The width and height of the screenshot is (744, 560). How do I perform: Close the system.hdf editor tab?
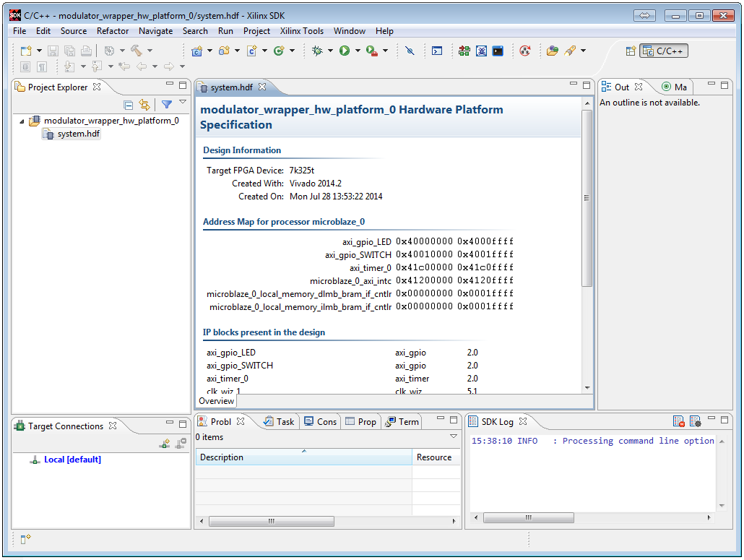click(x=262, y=87)
